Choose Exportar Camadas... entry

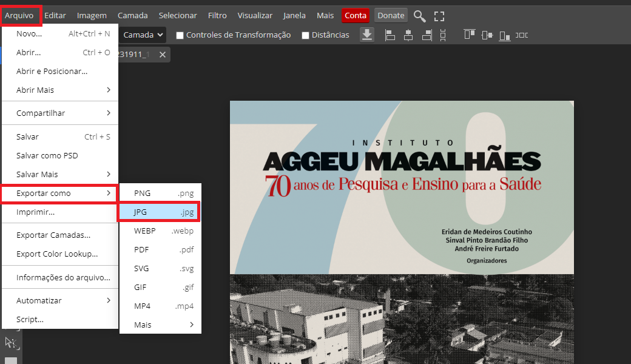click(60, 235)
